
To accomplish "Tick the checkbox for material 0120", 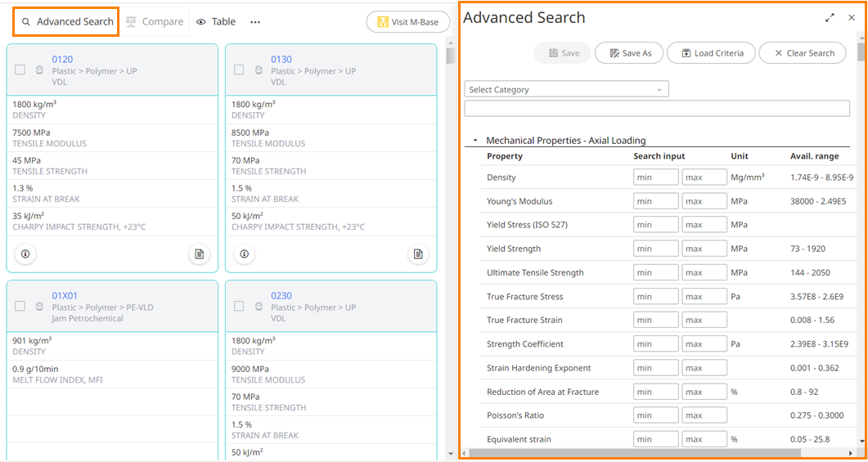I will (x=20, y=70).
